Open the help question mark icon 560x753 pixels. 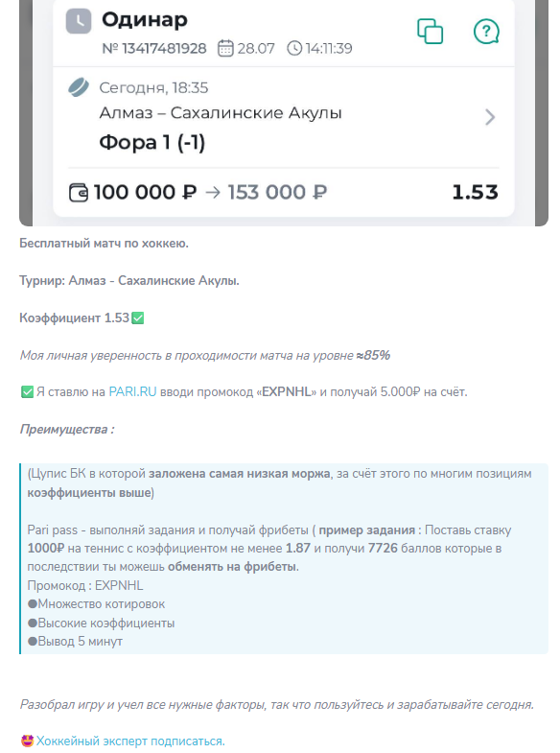(486, 32)
